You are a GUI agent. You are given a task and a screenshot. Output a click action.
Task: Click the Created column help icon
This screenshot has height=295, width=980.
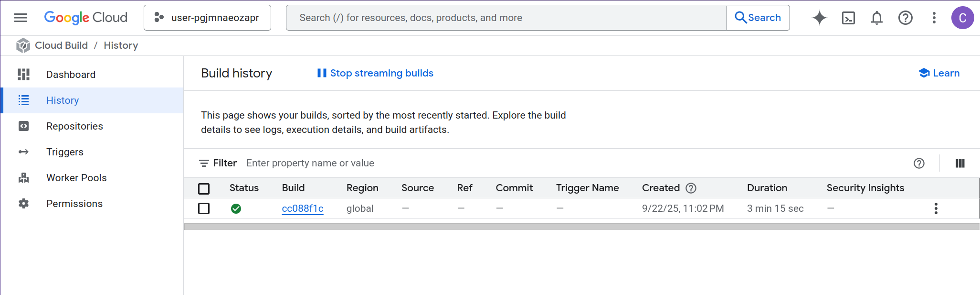691,188
